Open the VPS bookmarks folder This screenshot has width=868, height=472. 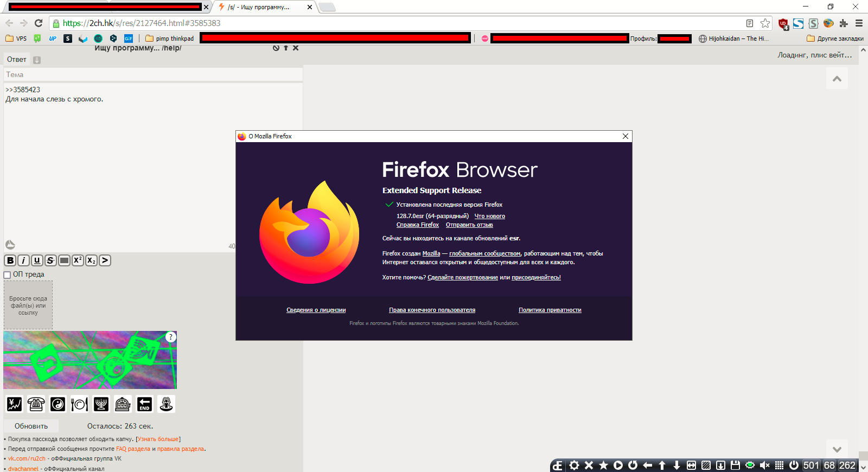pyautogui.click(x=16, y=39)
